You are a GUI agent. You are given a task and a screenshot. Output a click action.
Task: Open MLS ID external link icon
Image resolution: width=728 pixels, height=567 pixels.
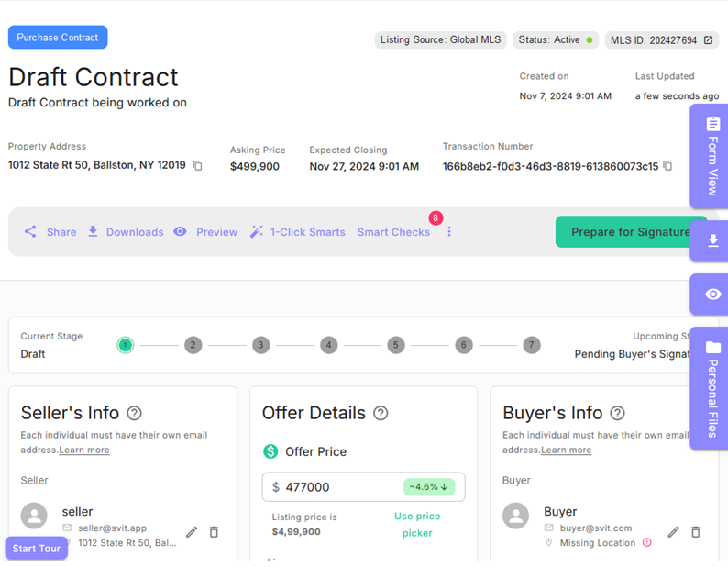coord(708,40)
